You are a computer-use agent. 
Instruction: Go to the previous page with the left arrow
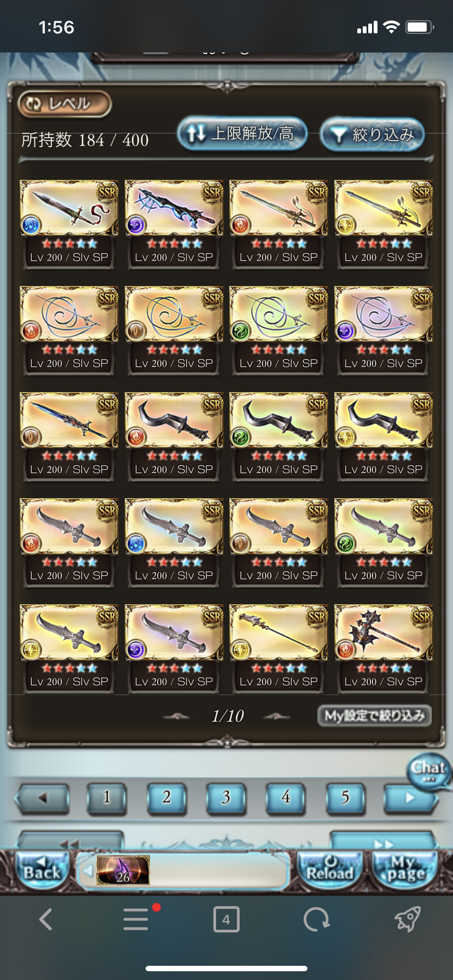[x=42, y=798]
